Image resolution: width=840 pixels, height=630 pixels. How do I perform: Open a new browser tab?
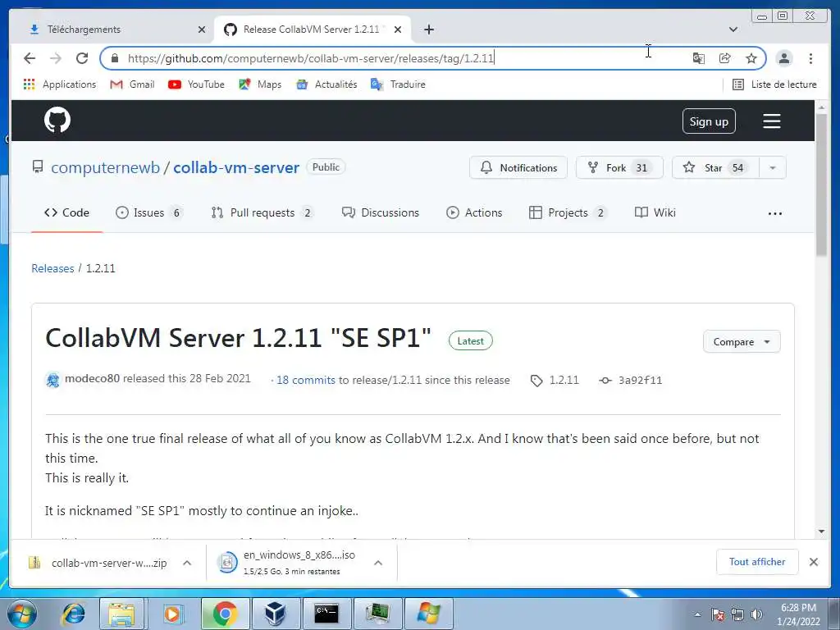(x=428, y=30)
